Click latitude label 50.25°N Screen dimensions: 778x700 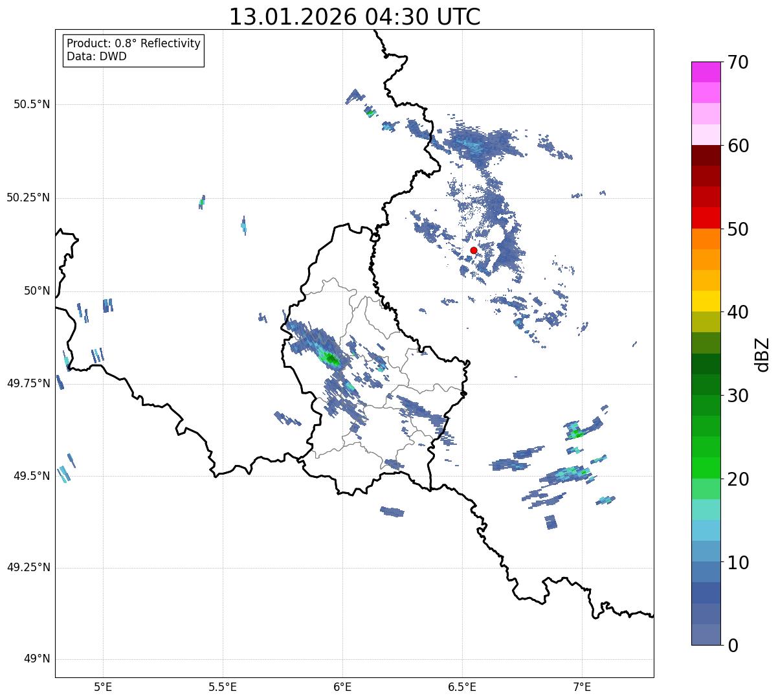[28, 198]
